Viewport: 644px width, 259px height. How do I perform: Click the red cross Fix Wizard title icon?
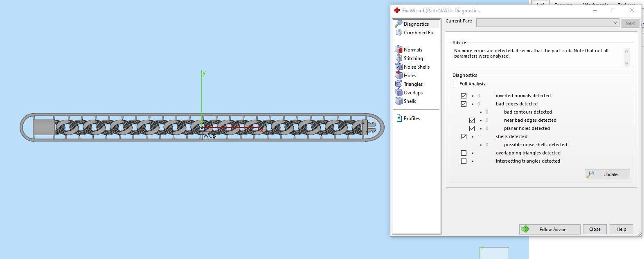tap(396, 11)
